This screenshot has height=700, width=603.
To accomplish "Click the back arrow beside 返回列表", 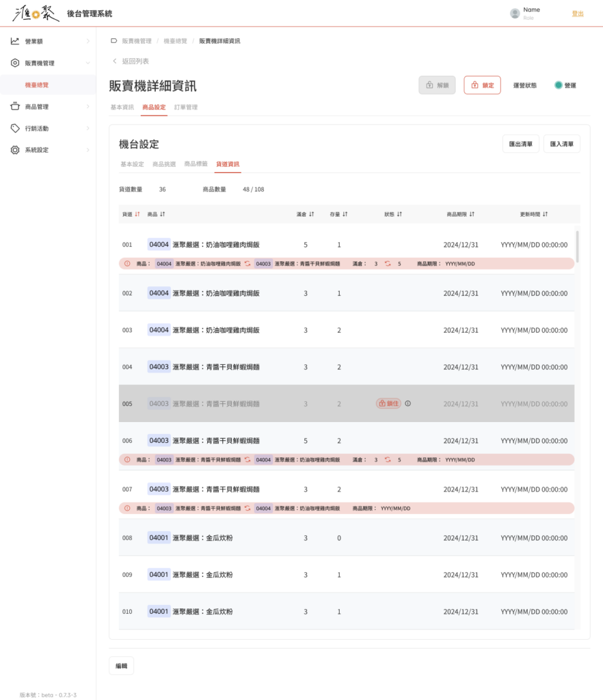I will pyautogui.click(x=115, y=62).
